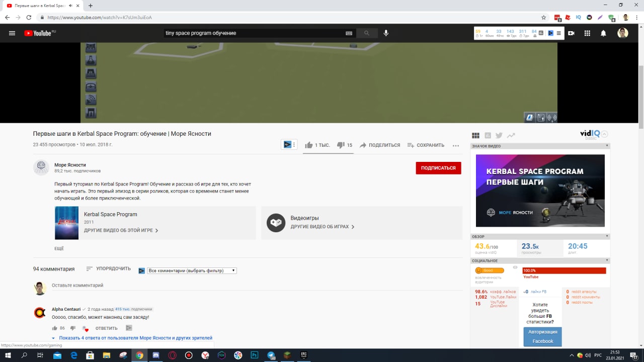Expand description with 'ЕЩЁ'
This screenshot has width=644, height=362.
(x=59, y=248)
